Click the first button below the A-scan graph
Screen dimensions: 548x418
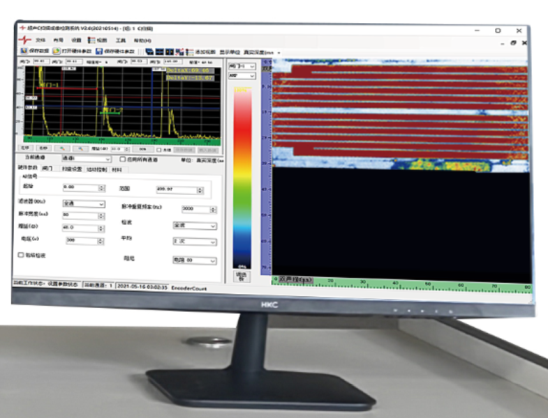pyautogui.click(x=26, y=147)
